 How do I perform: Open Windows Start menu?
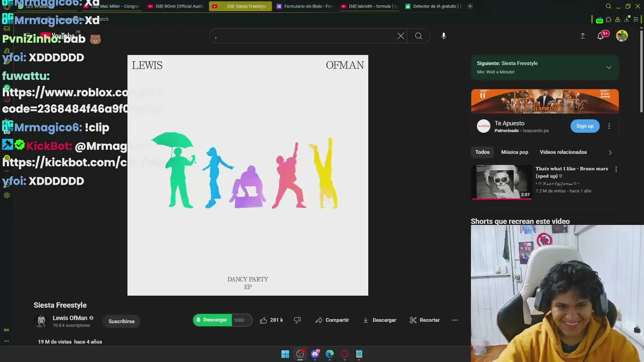point(285,354)
